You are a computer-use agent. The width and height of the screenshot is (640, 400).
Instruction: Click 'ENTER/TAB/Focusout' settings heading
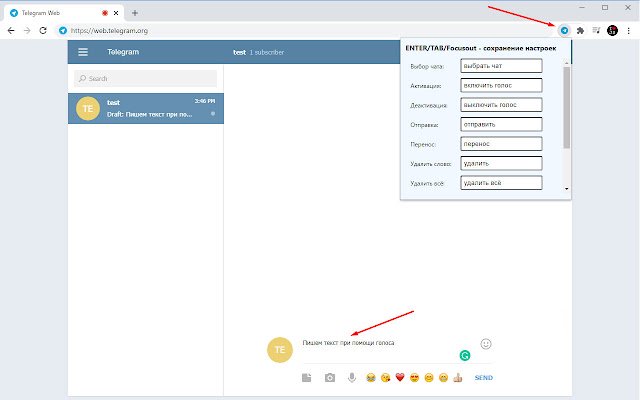coord(481,48)
